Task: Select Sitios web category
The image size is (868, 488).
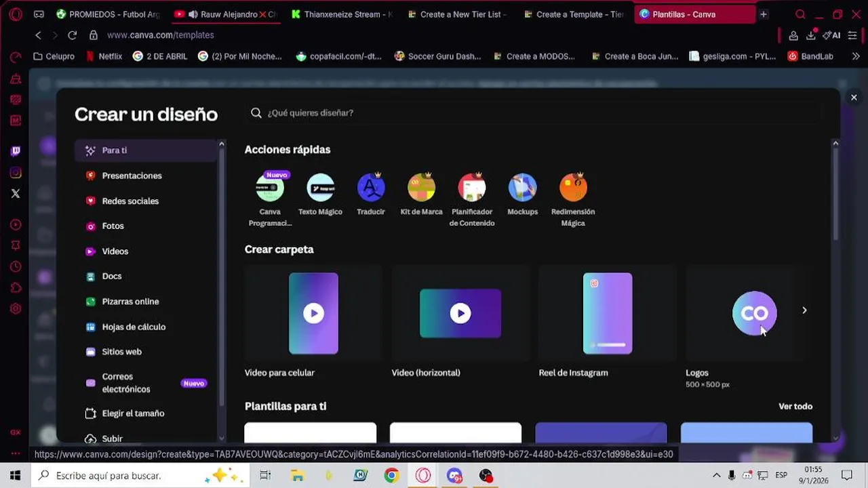Action: point(145,352)
